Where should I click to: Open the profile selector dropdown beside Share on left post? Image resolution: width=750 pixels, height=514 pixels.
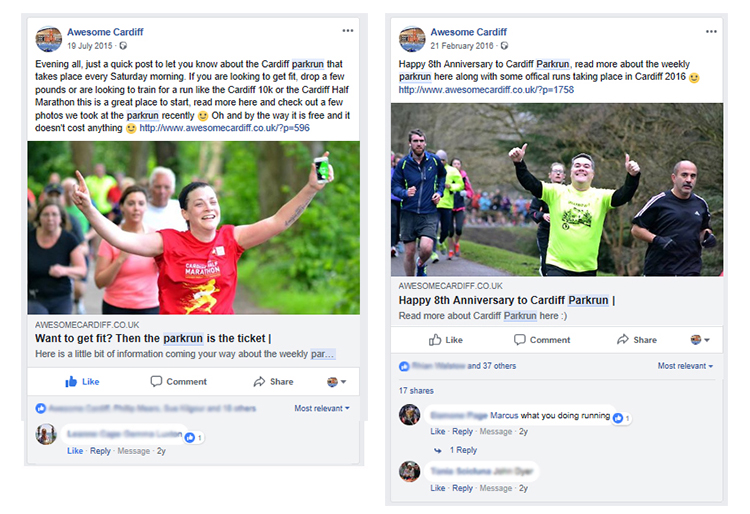[x=336, y=382]
